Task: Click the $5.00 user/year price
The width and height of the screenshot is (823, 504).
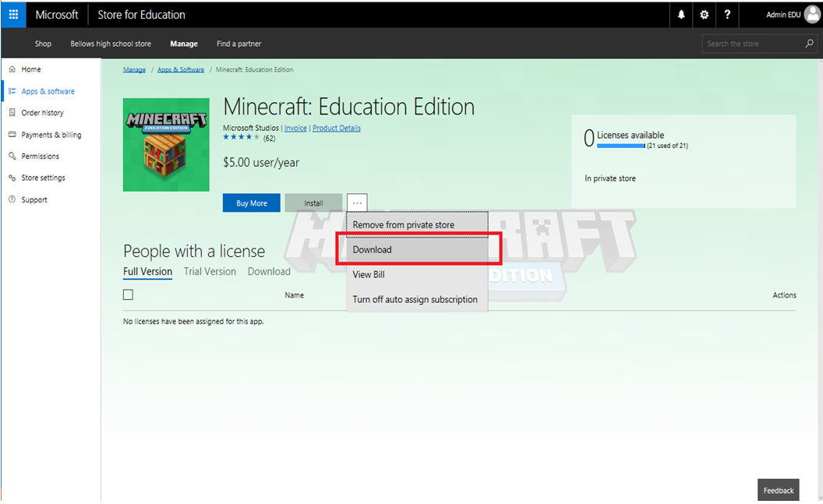Action: coord(261,163)
